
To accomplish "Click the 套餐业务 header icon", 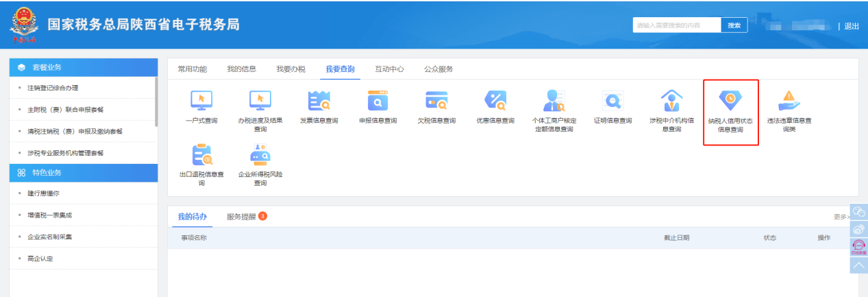I will tap(21, 67).
